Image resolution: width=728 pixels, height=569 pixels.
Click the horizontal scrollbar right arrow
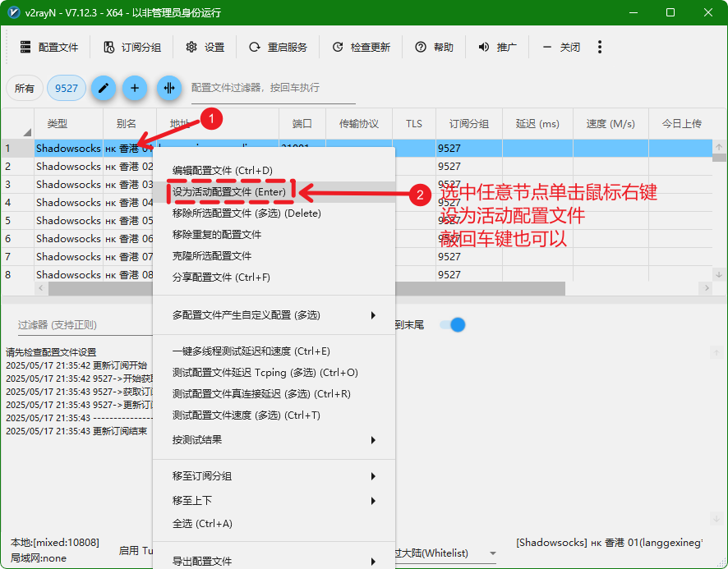click(707, 288)
